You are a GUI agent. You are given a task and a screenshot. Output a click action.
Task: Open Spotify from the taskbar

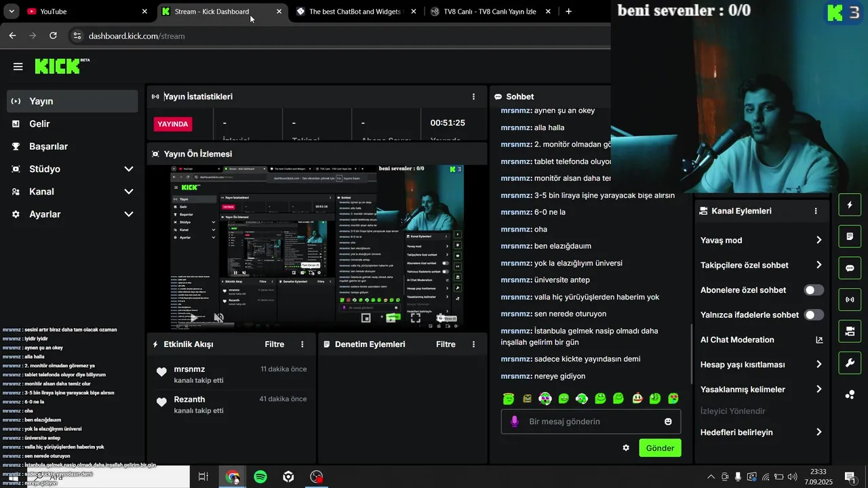(260, 477)
